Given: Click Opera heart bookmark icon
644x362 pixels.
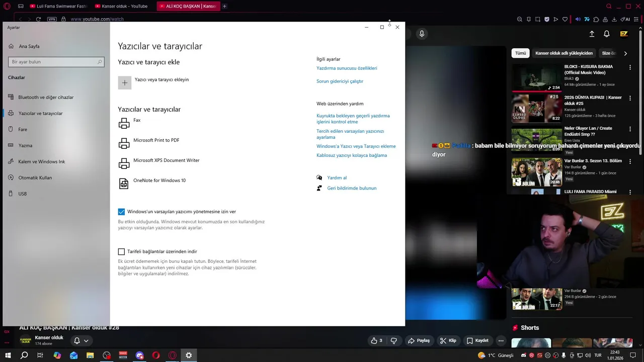Looking at the screenshot, I should pyautogui.click(x=565, y=19).
